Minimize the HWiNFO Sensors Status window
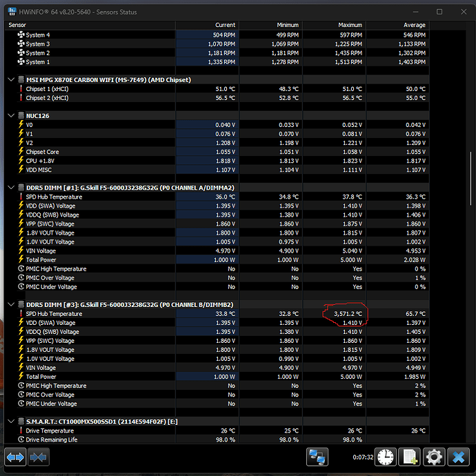 coord(415,12)
